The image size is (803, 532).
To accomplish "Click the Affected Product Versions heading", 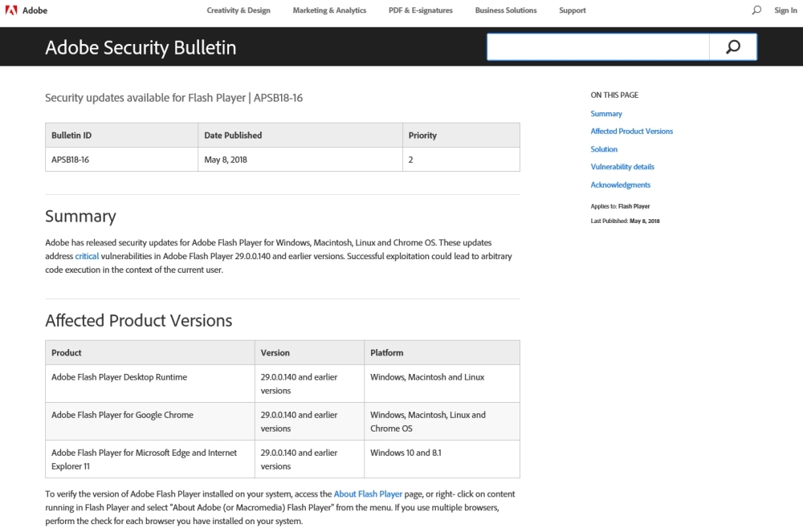I will (138, 320).
